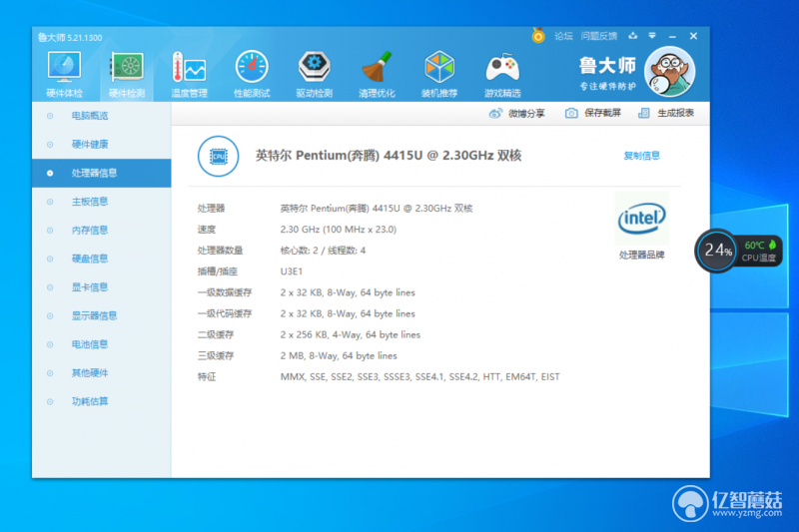Screen dimensions: 799x532
Task: Click the camera screenshot icon
Action: (x=571, y=113)
